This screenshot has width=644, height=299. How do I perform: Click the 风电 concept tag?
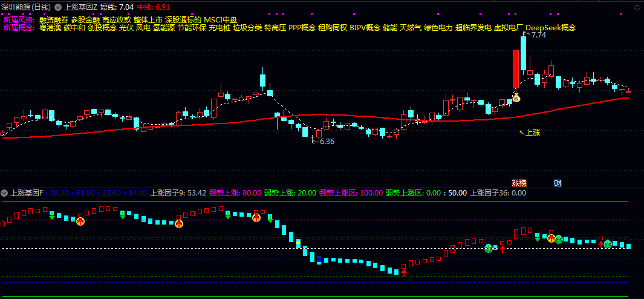coord(143,28)
